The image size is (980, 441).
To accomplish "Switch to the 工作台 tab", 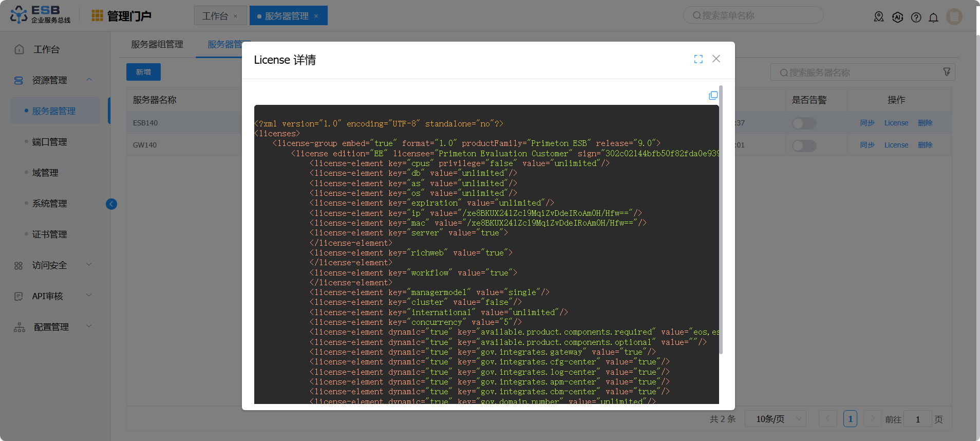I will (x=215, y=16).
